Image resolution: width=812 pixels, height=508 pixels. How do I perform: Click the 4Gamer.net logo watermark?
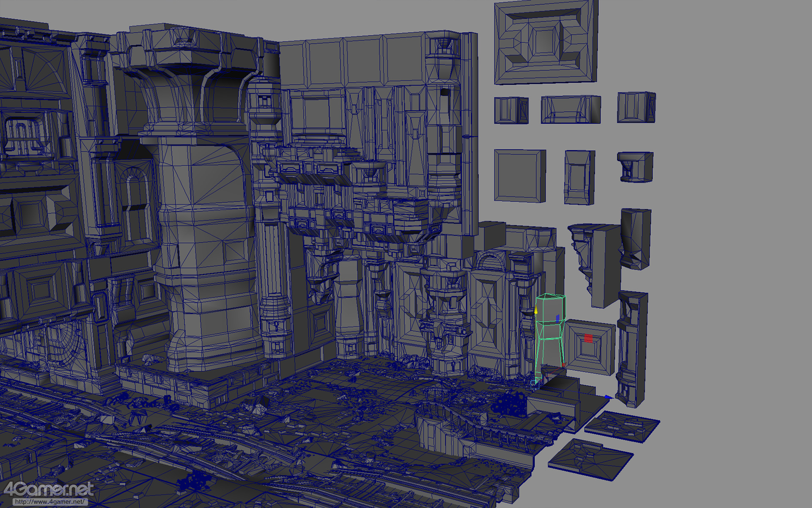(47, 490)
